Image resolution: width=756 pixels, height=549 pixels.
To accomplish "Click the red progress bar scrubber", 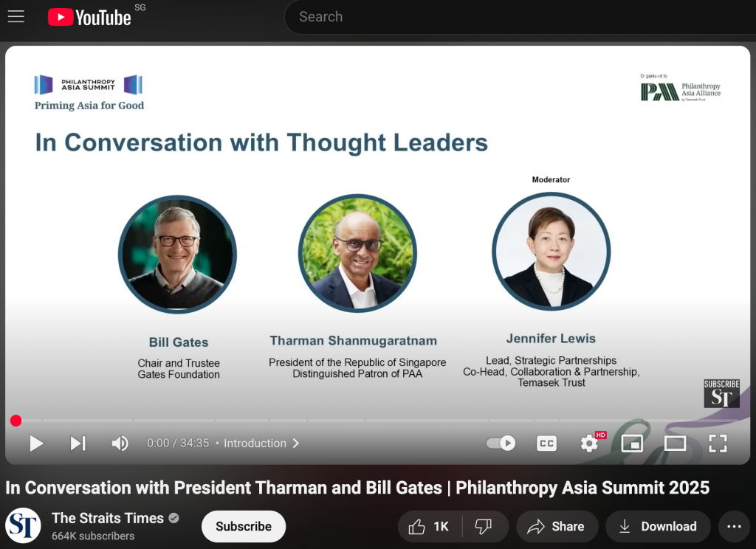I will click(x=16, y=421).
